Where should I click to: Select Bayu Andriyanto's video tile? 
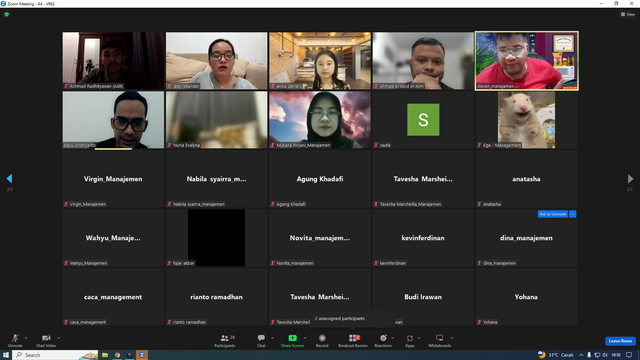pyautogui.click(x=113, y=120)
